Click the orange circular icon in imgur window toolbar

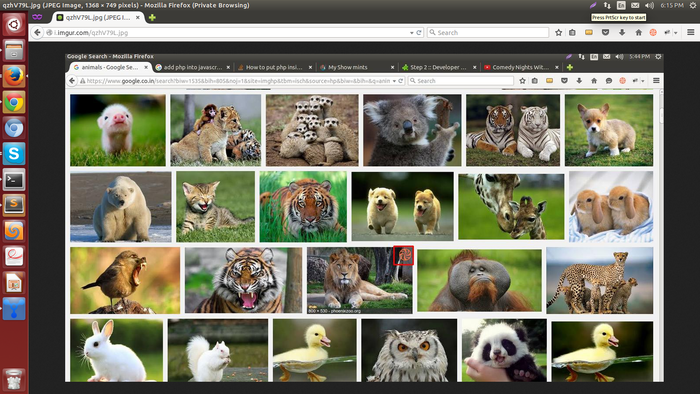(x=653, y=33)
